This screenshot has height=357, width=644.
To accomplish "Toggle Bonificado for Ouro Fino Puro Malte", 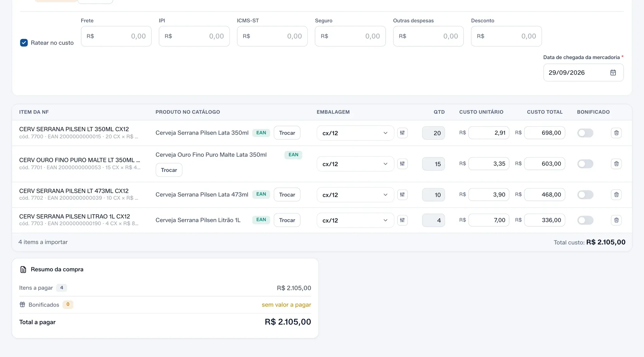I will coord(585,164).
